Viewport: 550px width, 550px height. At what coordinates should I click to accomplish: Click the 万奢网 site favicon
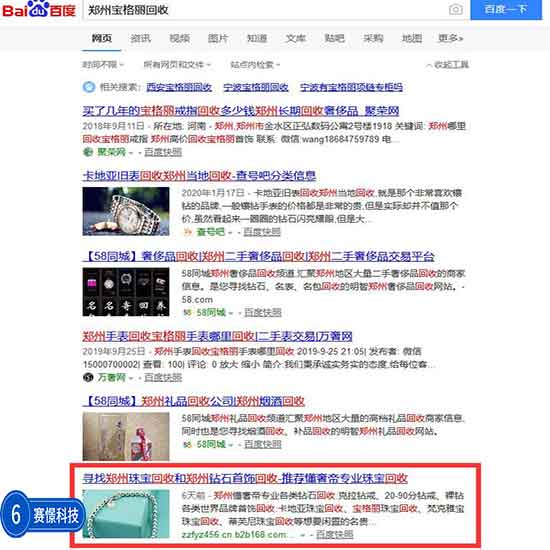click(88, 377)
